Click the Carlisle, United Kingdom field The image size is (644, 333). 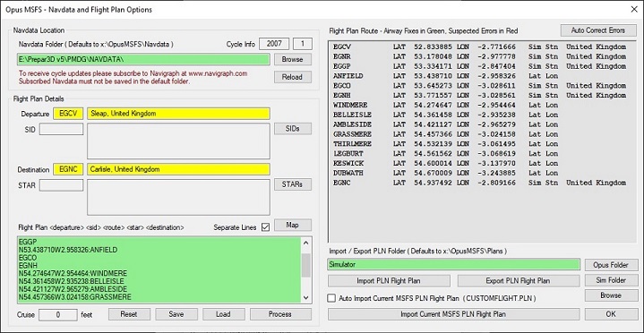tap(178, 169)
